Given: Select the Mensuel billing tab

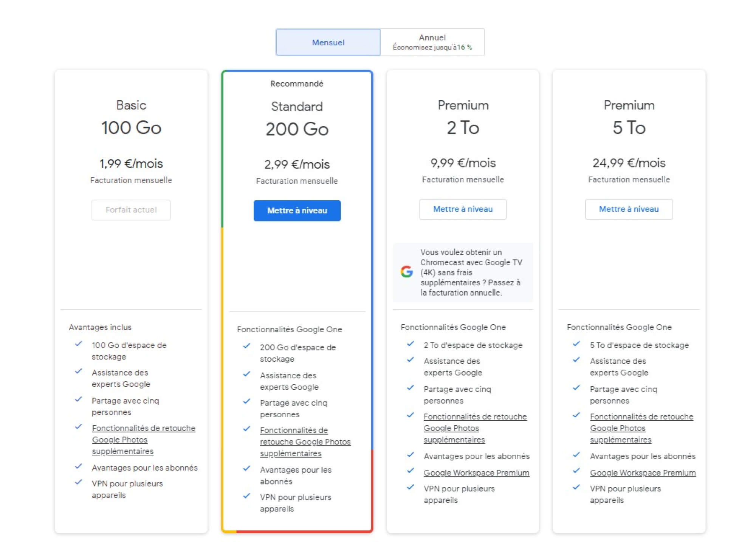Looking at the screenshot, I should [x=327, y=42].
